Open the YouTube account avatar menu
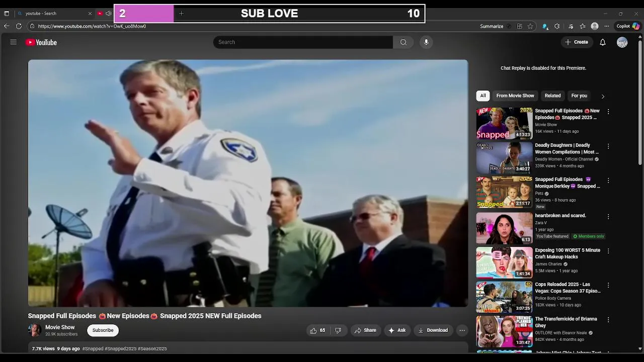 pyautogui.click(x=622, y=42)
